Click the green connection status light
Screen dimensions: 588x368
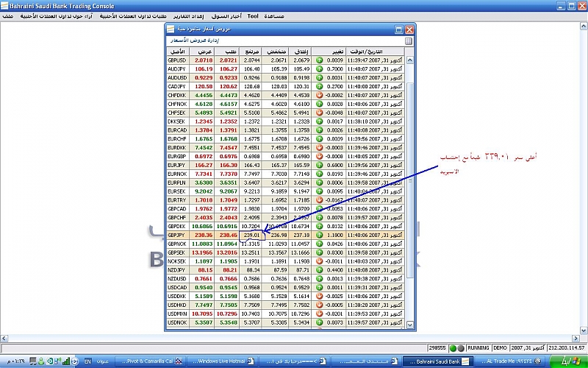(x=452, y=347)
